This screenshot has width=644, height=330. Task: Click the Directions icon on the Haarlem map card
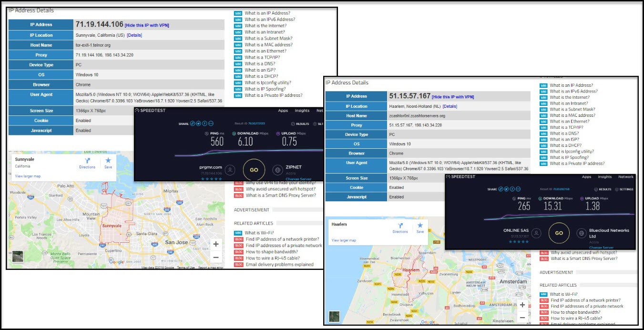pyautogui.click(x=400, y=226)
